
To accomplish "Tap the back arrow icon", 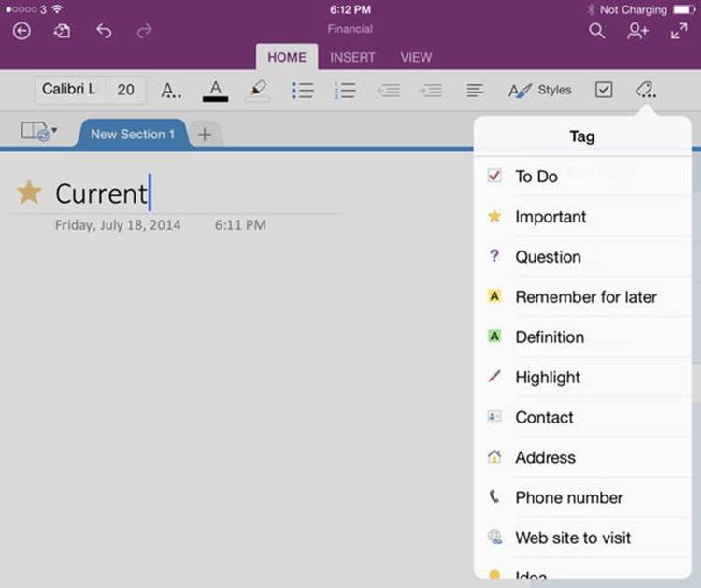I will tap(21, 31).
